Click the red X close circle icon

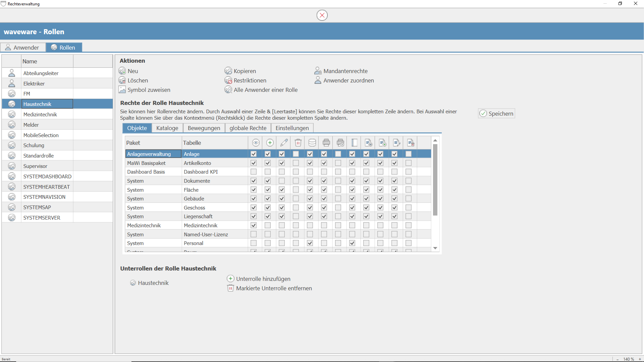click(322, 15)
